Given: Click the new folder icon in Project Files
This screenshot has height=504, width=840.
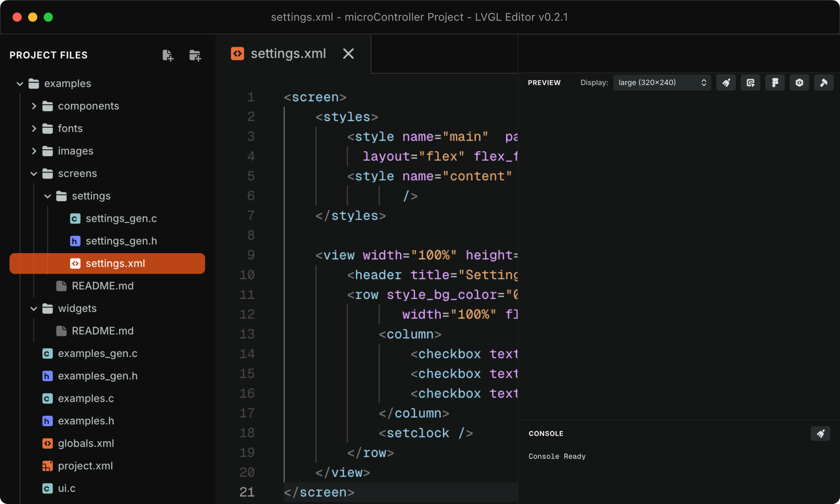Looking at the screenshot, I should click(195, 55).
